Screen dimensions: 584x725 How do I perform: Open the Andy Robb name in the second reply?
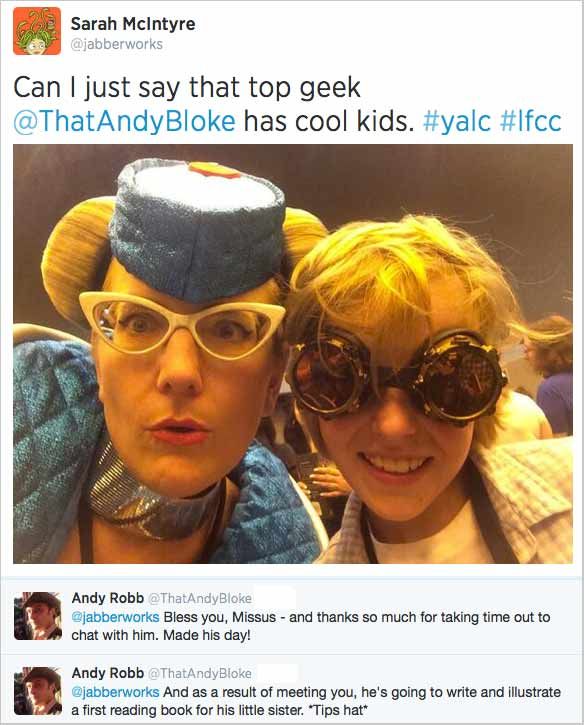click(108, 673)
